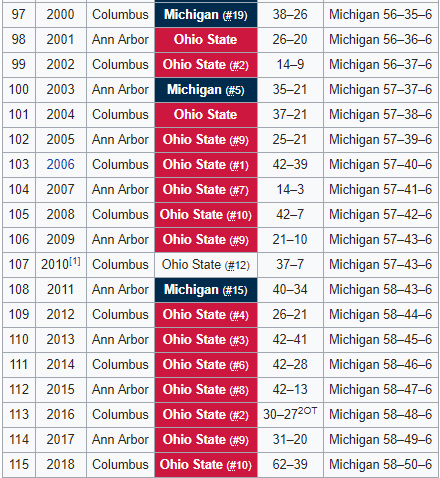Click the 30–27 2OT score for 2016

coord(290,414)
